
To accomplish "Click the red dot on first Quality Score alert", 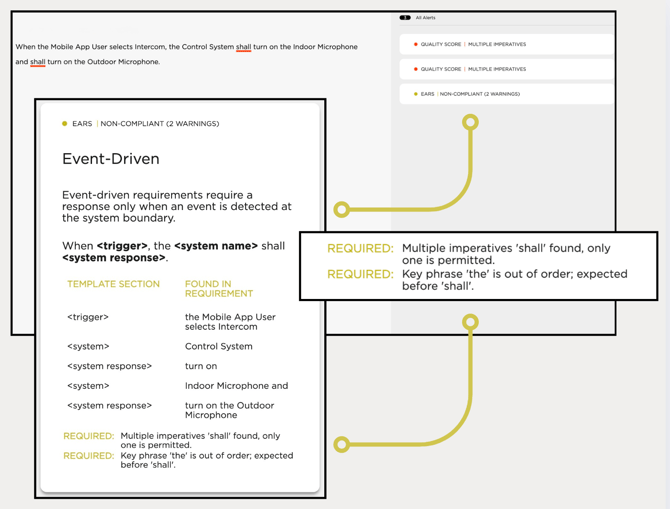I will tap(416, 44).
